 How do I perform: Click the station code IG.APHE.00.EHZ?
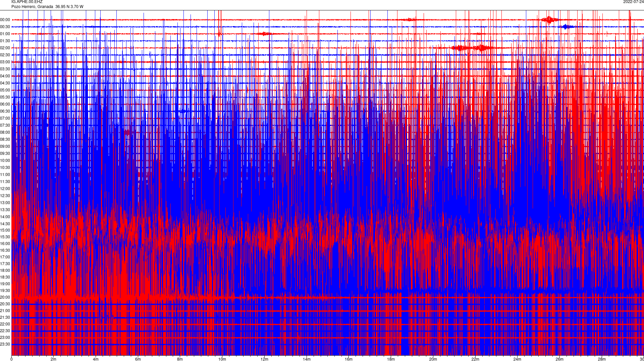[27, 2]
